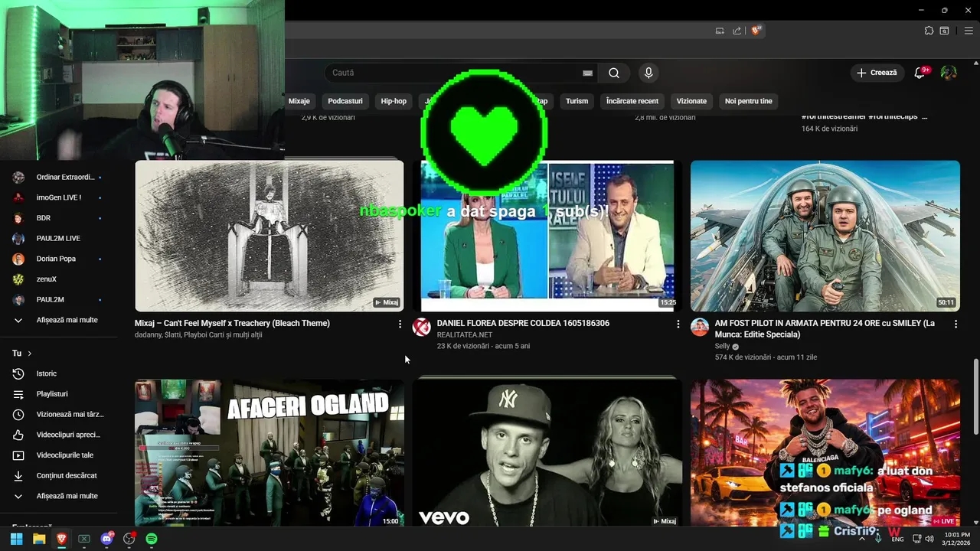
Task: Open Mixaj Can't Feel Myself title link
Action: click(232, 324)
